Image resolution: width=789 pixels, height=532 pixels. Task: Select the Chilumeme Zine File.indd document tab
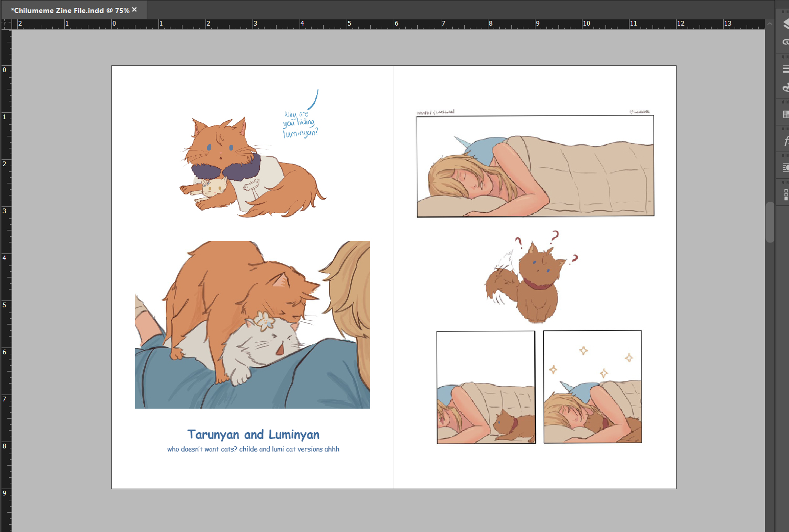tap(70, 10)
